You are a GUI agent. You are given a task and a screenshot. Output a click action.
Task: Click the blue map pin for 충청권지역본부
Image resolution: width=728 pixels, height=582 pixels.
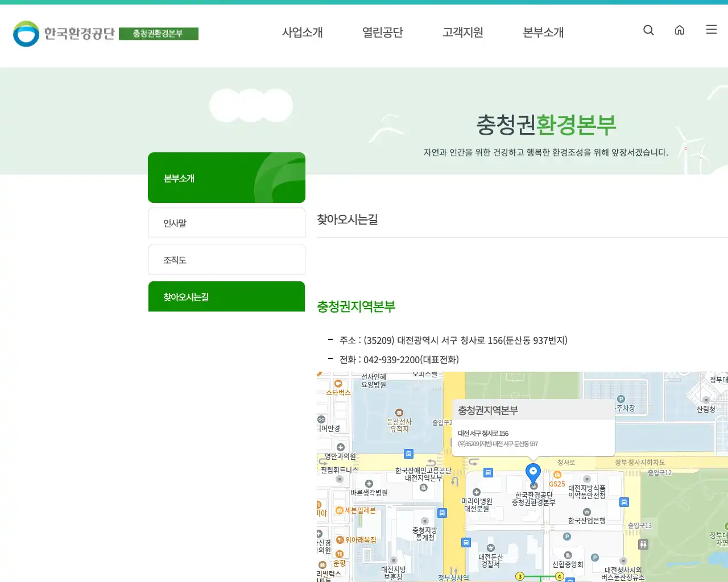533,472
